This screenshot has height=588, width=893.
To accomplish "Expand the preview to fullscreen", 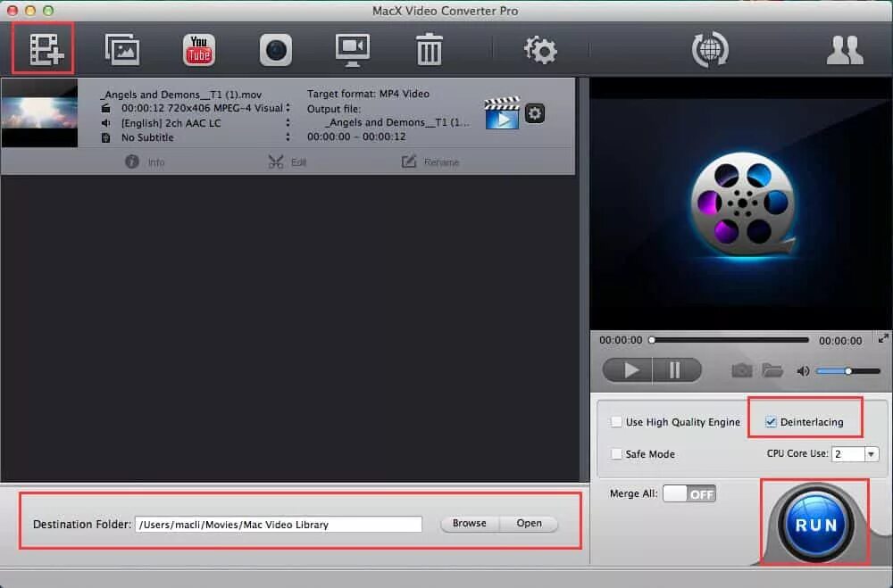I will tap(883, 338).
